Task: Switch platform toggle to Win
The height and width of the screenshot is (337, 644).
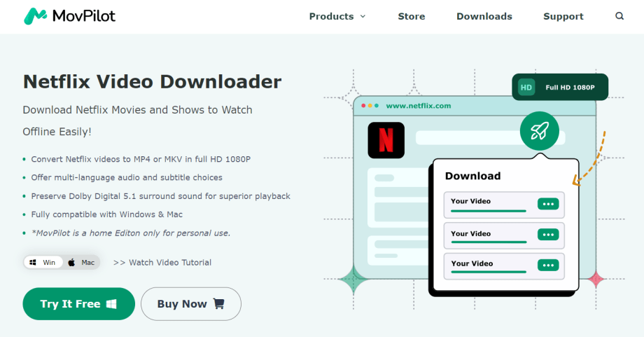Action: pyautogui.click(x=43, y=263)
